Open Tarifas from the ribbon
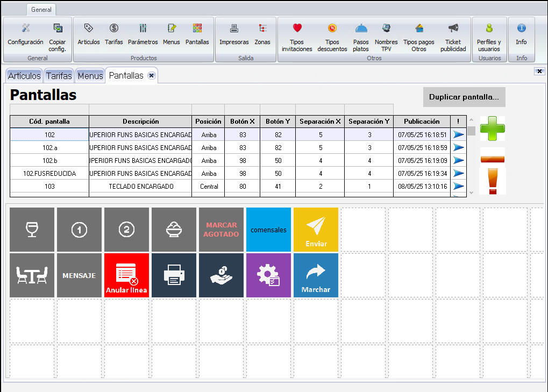548x392 pixels. [x=114, y=34]
